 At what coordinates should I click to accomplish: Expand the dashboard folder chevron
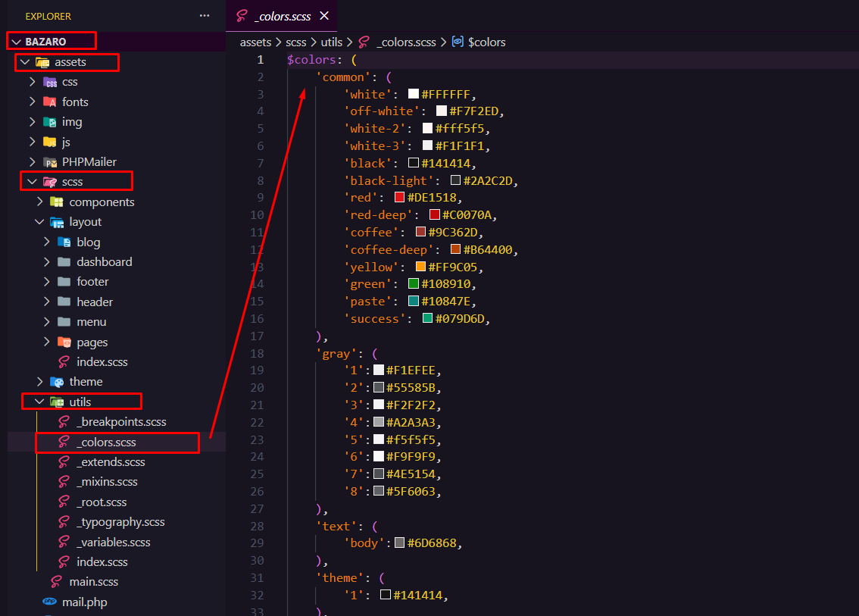(x=47, y=262)
